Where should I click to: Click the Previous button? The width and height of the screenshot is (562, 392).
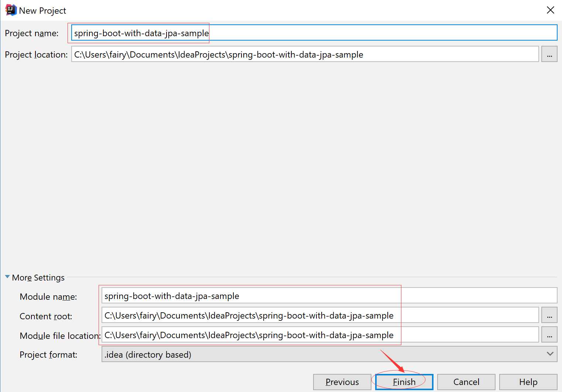point(342,382)
